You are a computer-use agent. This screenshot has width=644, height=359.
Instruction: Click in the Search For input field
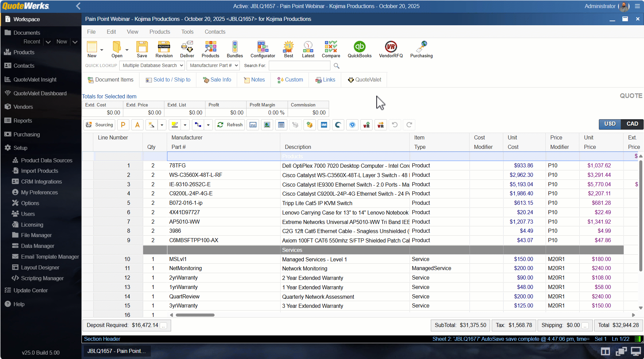click(x=299, y=65)
